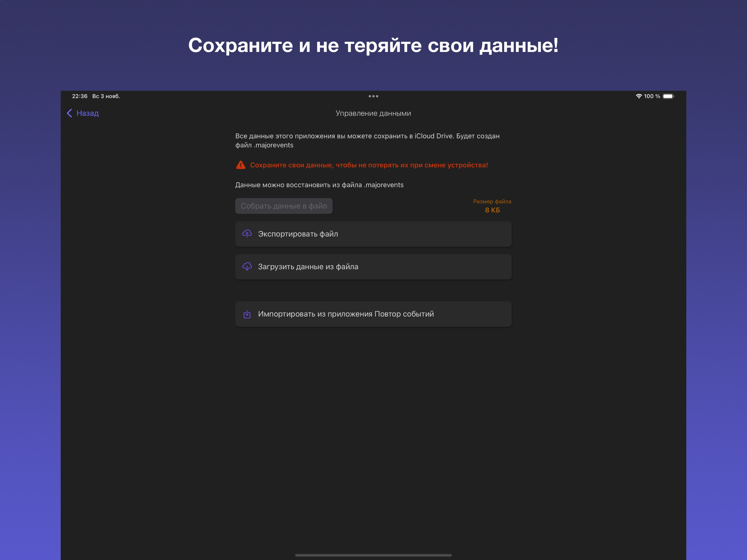The image size is (747, 560).
Task: Click the iCloud Drive description paragraph
Action: tap(367, 141)
